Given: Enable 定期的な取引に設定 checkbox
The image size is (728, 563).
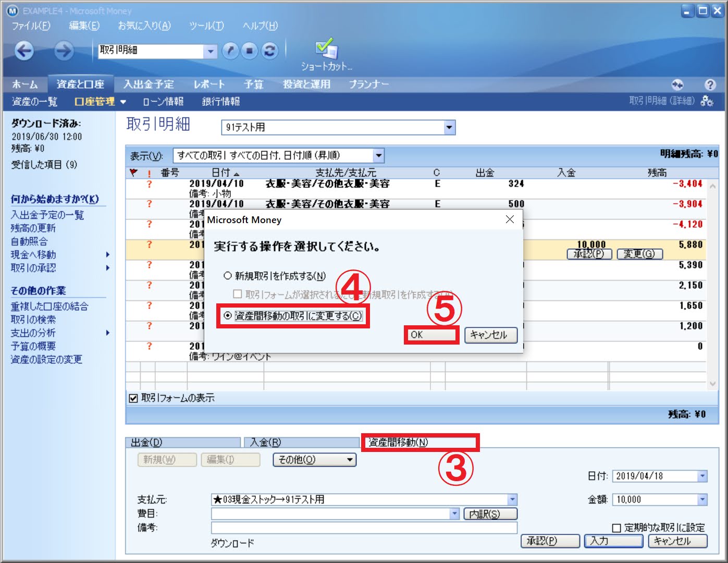Looking at the screenshot, I should [616, 528].
